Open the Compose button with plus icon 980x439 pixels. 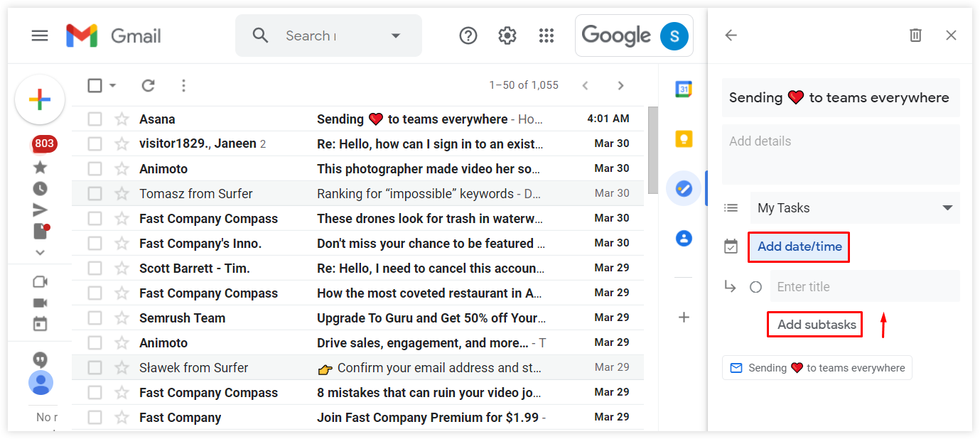pos(39,99)
